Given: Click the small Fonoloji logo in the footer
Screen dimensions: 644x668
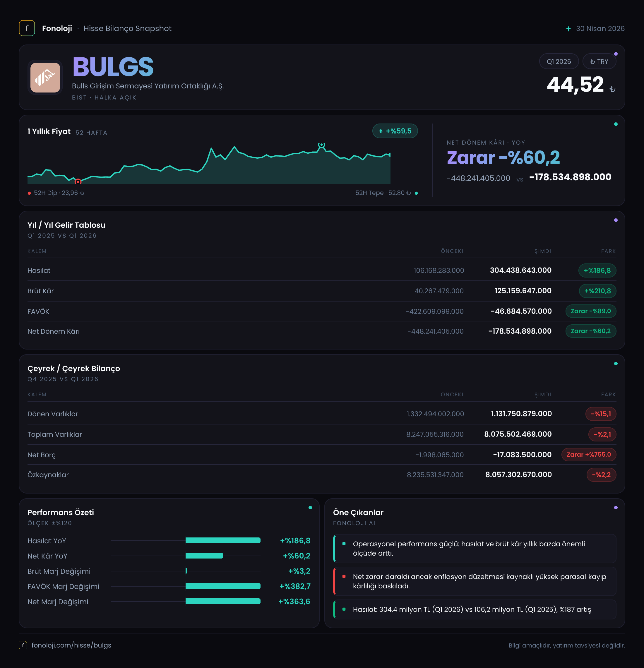Looking at the screenshot, I should (23, 645).
